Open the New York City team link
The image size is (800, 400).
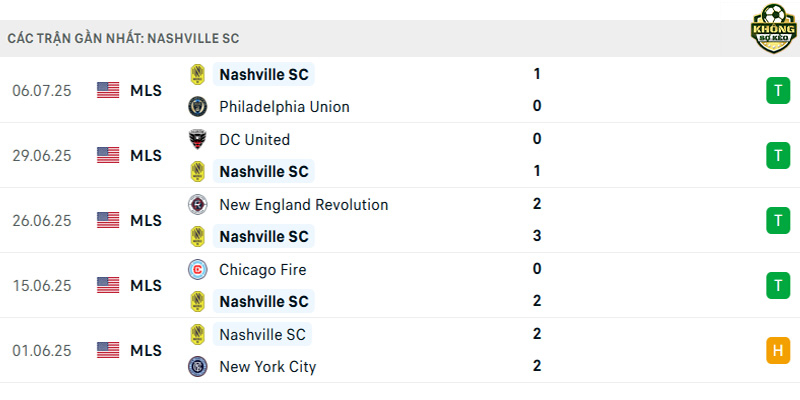[267, 367]
